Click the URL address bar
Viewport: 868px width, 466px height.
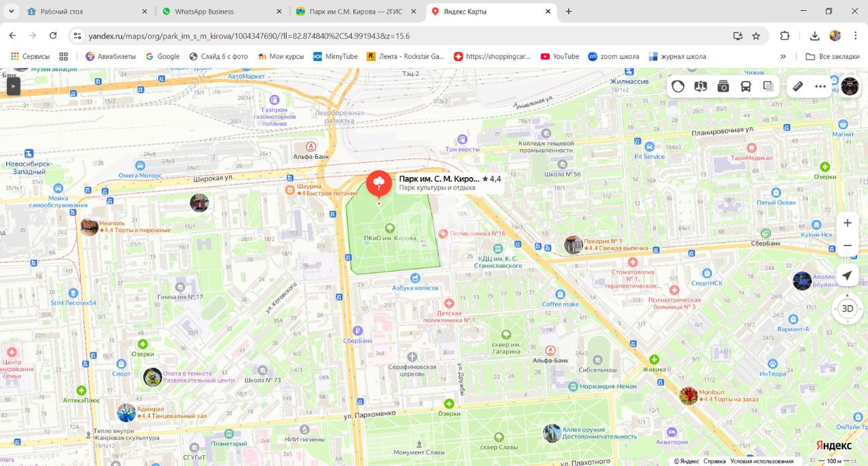(407, 36)
